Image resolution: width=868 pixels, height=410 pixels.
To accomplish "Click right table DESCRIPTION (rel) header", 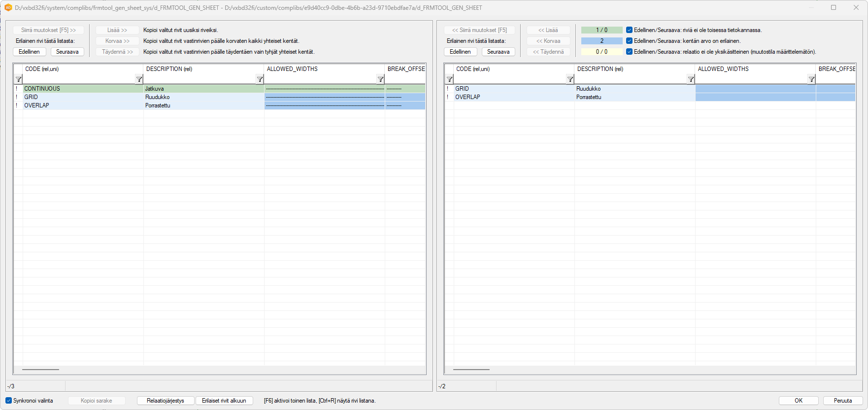I will point(634,69).
